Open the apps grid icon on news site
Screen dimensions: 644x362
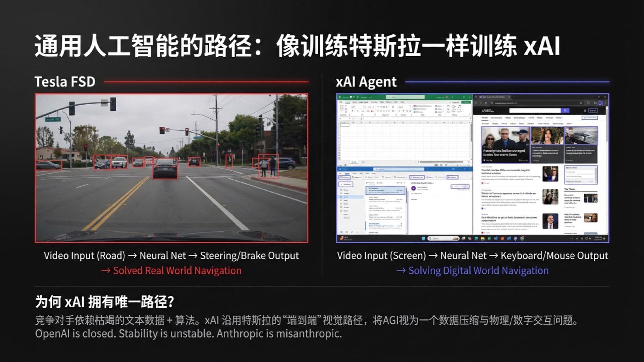(585, 111)
